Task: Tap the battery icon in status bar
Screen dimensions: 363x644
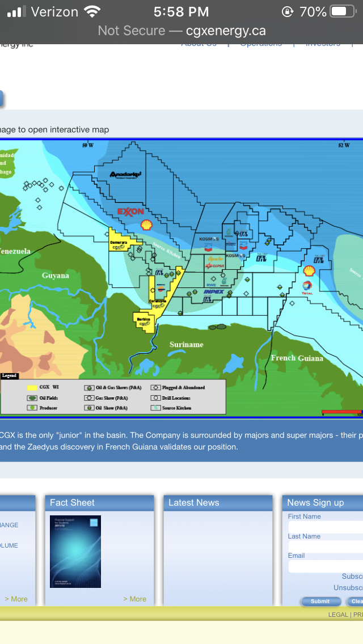Action: point(343,11)
